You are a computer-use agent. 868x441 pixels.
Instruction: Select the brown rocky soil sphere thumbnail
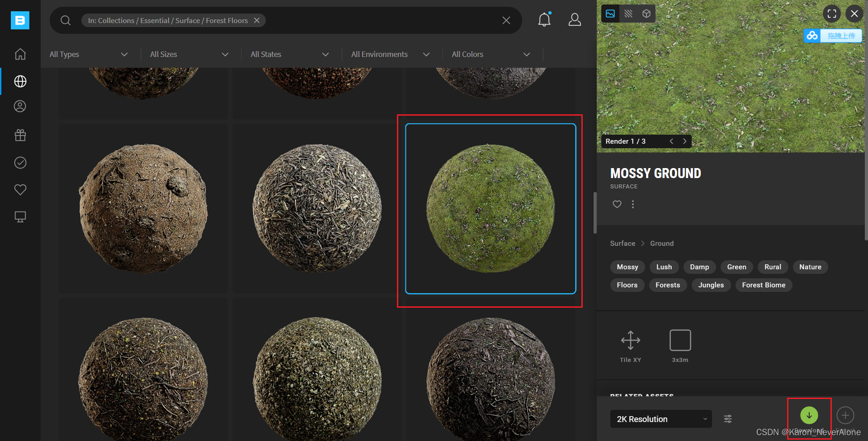click(x=143, y=209)
